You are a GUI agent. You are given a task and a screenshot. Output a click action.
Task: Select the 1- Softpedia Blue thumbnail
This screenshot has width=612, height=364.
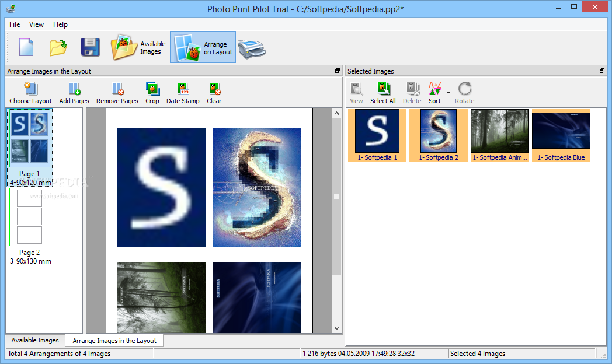561,135
